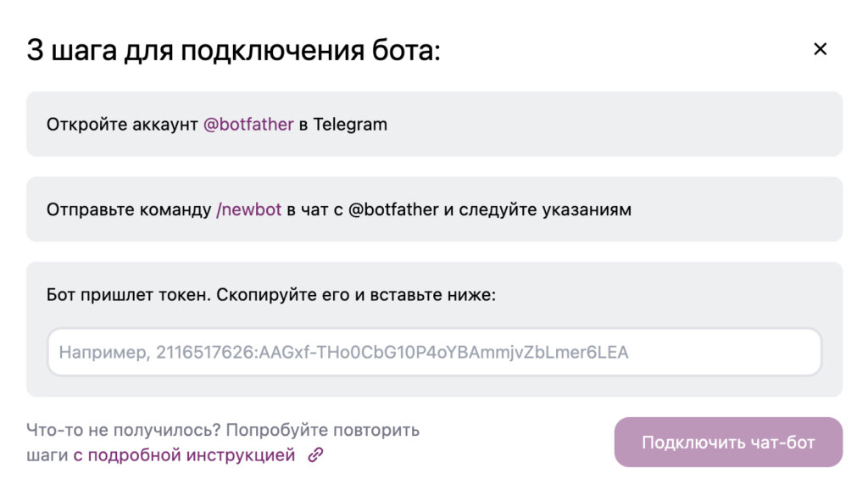This screenshot has height=496, width=868.
Task: Click the /newbot command link
Action: (249, 209)
